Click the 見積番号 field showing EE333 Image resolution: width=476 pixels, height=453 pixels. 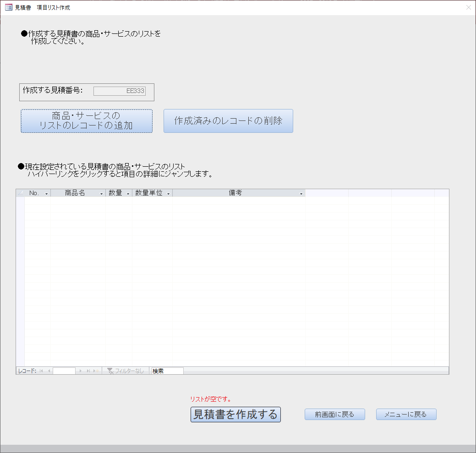[x=119, y=91]
